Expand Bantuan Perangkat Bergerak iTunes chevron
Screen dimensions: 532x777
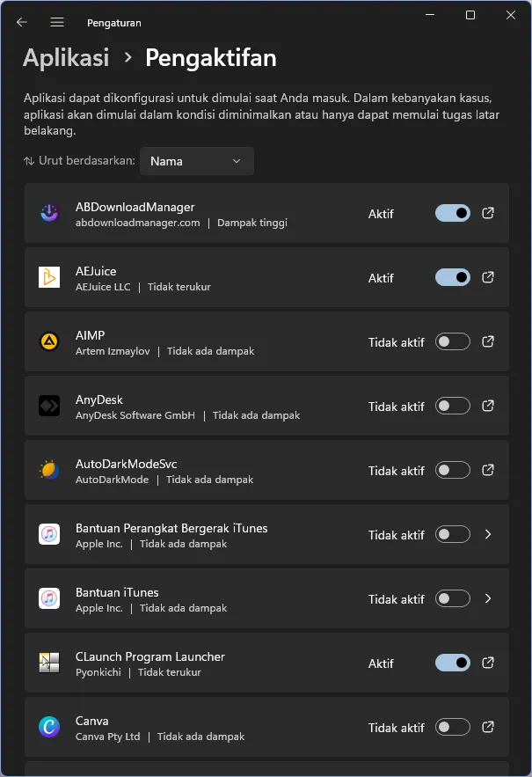coord(488,534)
